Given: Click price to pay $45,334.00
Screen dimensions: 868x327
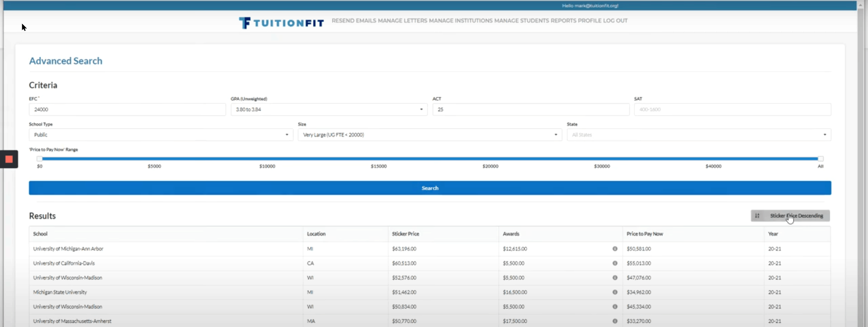Looking at the screenshot, I should point(639,307).
